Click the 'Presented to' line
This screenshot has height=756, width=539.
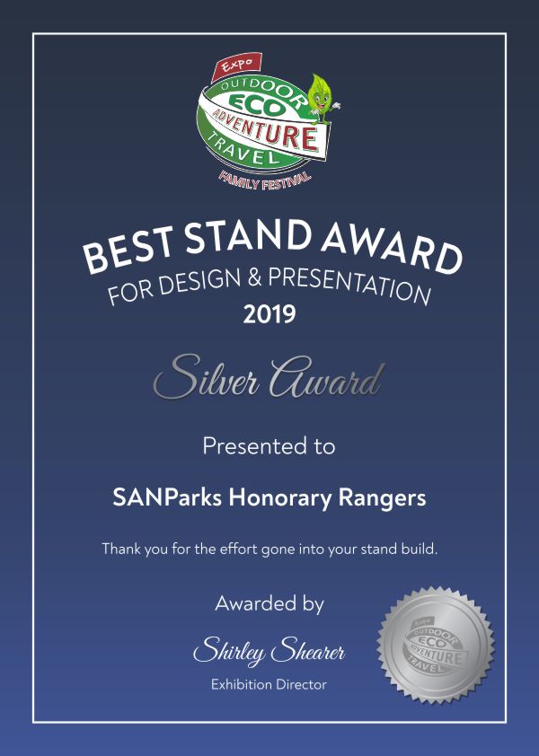[x=269, y=446]
